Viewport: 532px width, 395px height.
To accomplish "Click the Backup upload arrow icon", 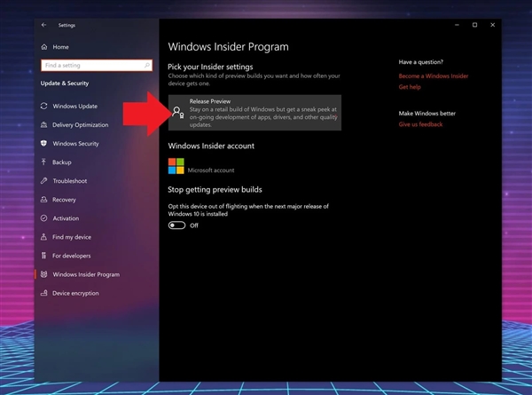I will pos(43,162).
